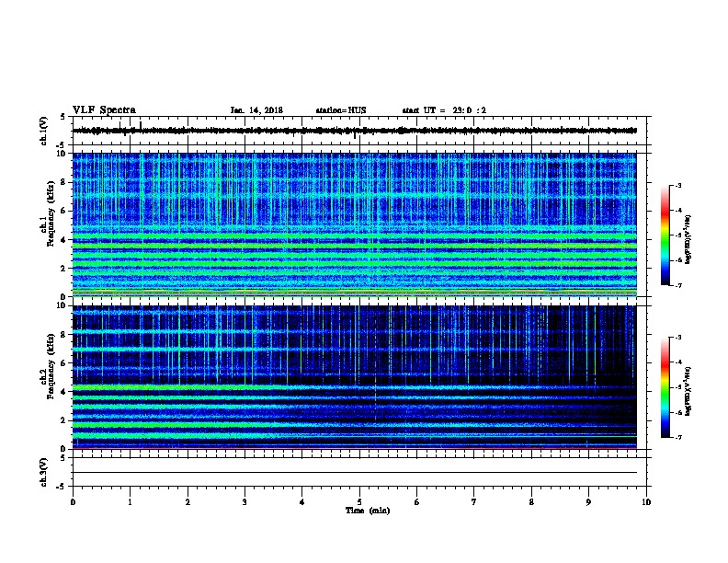The image size is (728, 563).
Task: Click the time axis tick label "1"
Action: point(130,502)
